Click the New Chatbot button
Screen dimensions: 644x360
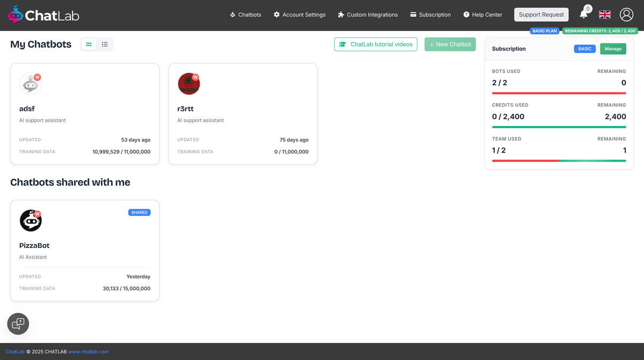coord(450,44)
